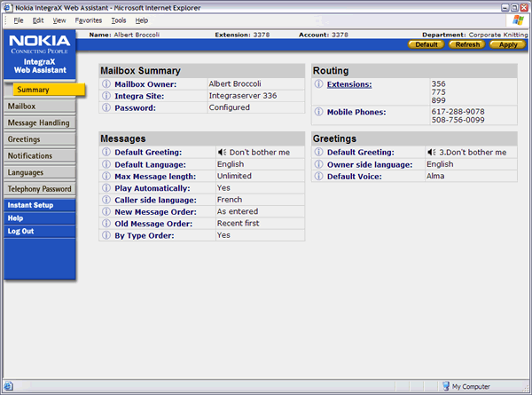Click info icon beside Extensions
This screenshot has width=532, height=395.
tap(318, 83)
